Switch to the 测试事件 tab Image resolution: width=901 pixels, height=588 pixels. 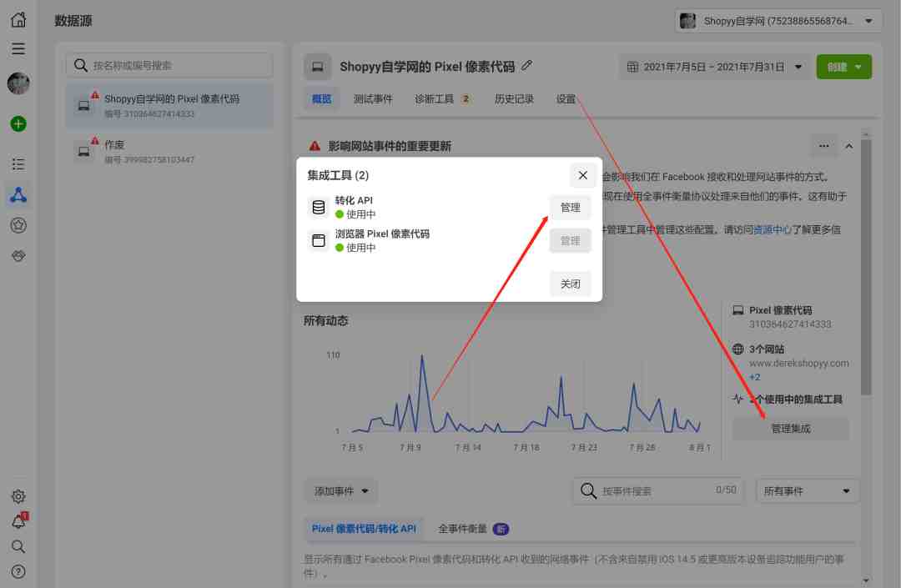373,98
